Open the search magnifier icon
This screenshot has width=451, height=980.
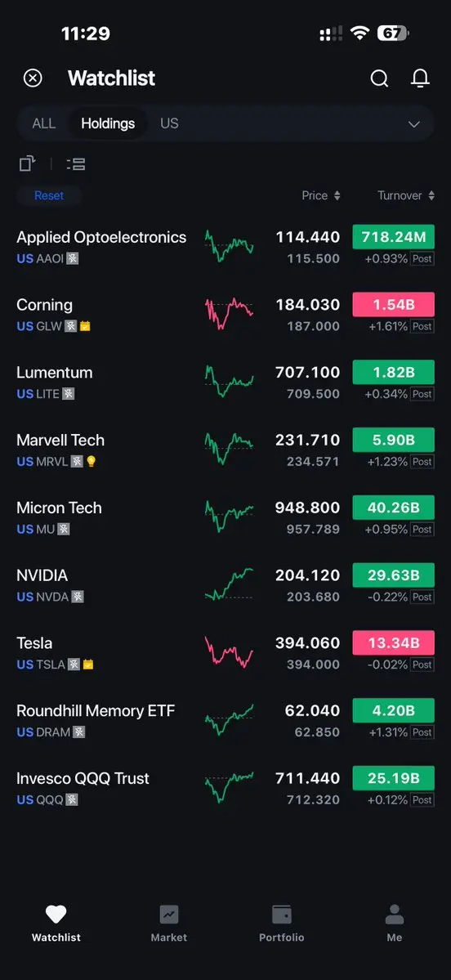click(379, 78)
